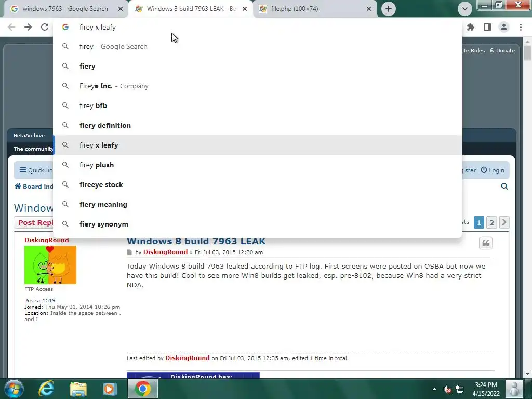Show hidden tray icons arrow
This screenshot has width=532, height=399.
tap(435, 389)
